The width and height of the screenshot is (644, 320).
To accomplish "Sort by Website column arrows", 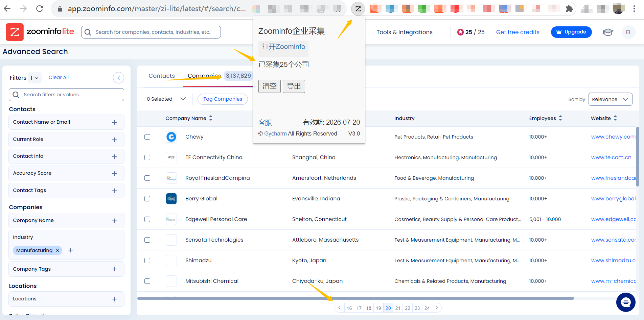I will (x=615, y=118).
